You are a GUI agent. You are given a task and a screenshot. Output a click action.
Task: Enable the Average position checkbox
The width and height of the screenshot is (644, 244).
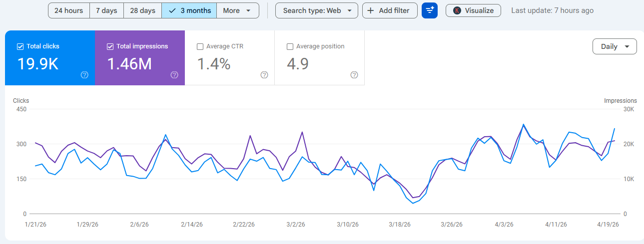290,46
